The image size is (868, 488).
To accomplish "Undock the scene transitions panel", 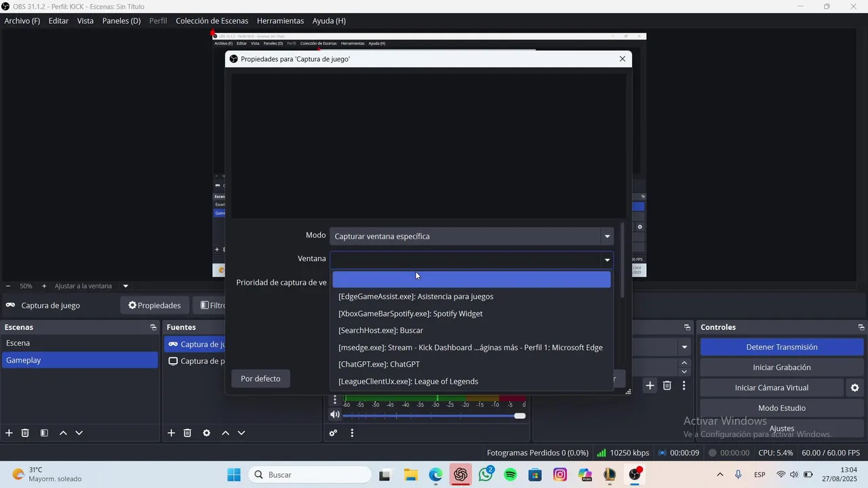I will [687, 327].
